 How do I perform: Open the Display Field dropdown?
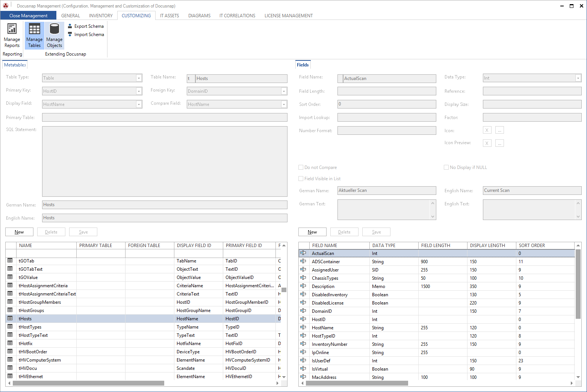[x=139, y=104]
